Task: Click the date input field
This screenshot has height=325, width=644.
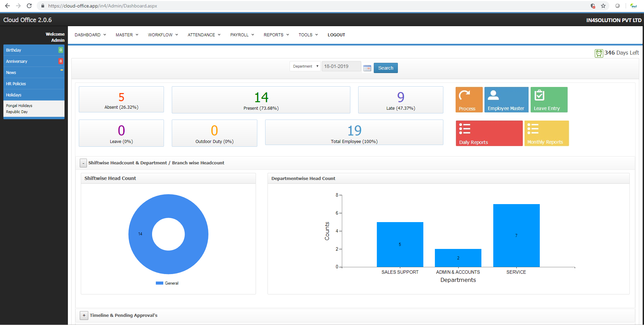Action: (x=341, y=66)
